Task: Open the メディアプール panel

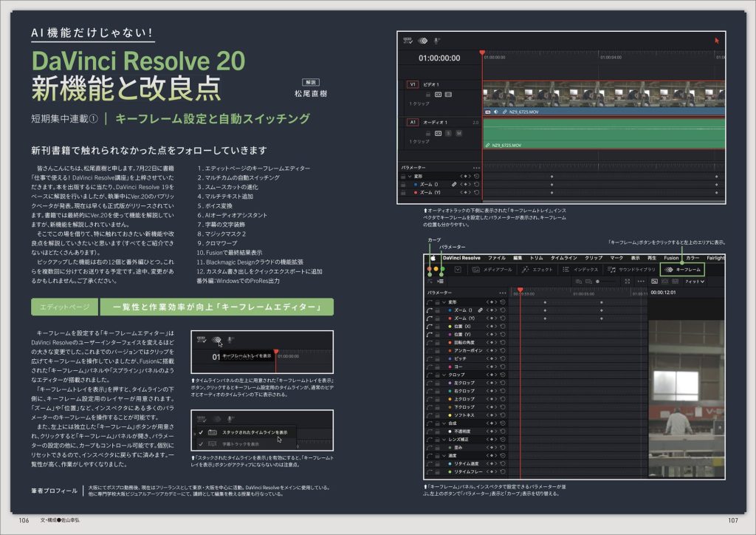Action: 492,270
